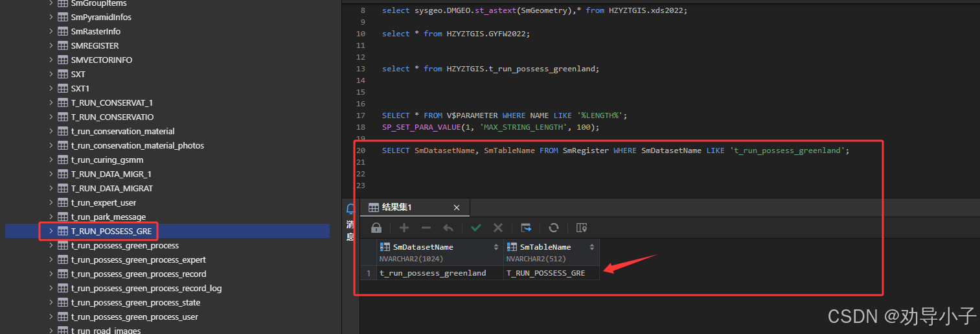
Task: Select the t_run_possess_greenland result cell
Action: pyautogui.click(x=440, y=273)
